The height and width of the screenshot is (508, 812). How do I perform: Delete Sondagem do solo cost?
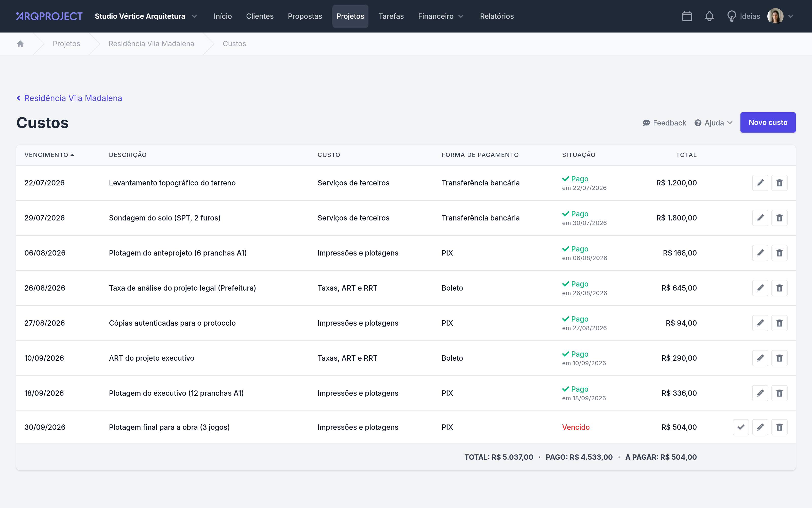point(780,218)
